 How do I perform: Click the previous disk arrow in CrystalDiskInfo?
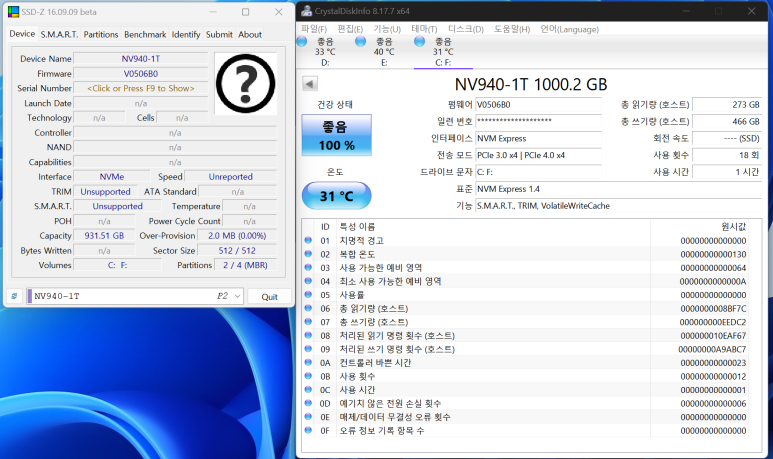click(x=310, y=84)
